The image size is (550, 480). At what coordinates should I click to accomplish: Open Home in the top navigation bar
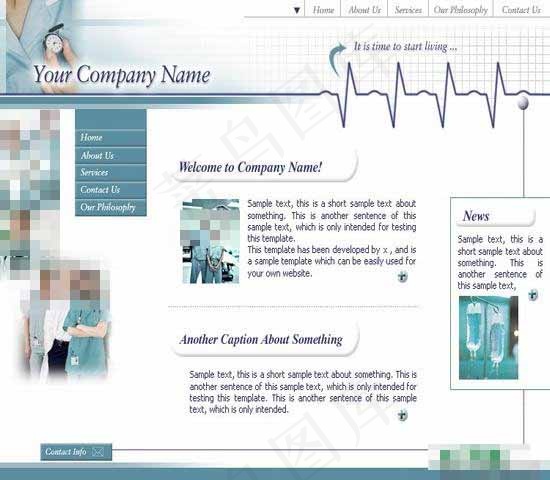pyautogui.click(x=323, y=10)
